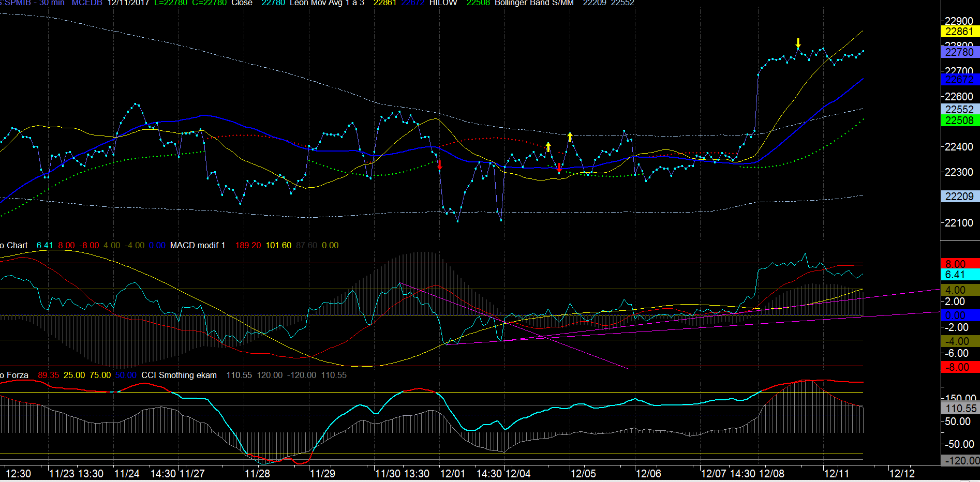Click the 'MACD modif 1' indicator title
The image size is (980, 482).
click(x=198, y=245)
